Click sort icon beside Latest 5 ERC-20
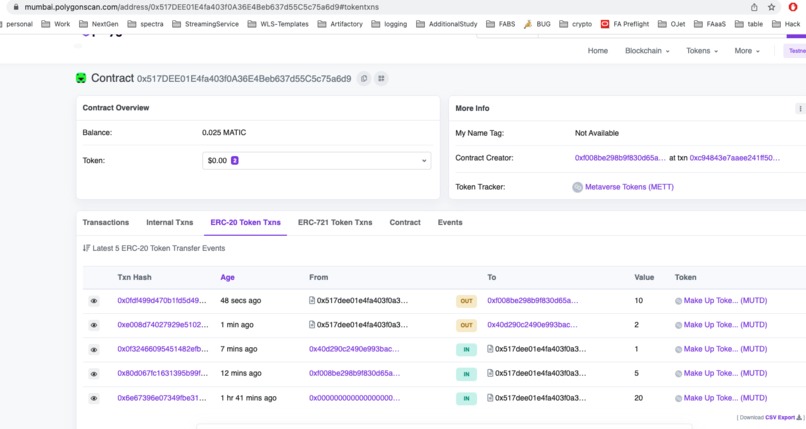The width and height of the screenshot is (806, 429). tap(86, 248)
